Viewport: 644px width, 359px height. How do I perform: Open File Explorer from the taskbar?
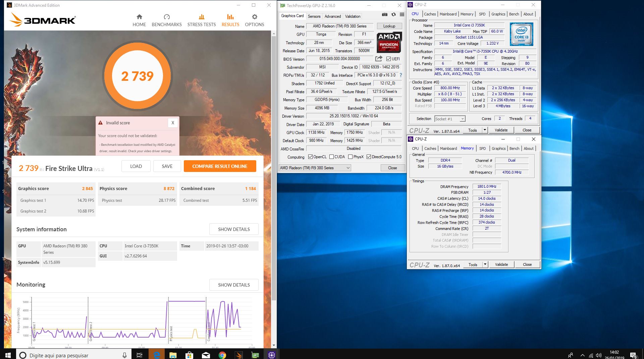[173, 355]
